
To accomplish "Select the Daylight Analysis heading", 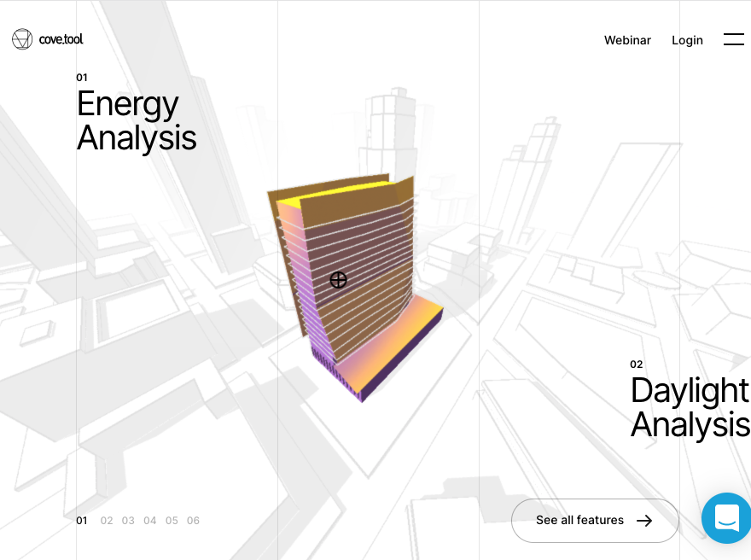I will click(690, 407).
